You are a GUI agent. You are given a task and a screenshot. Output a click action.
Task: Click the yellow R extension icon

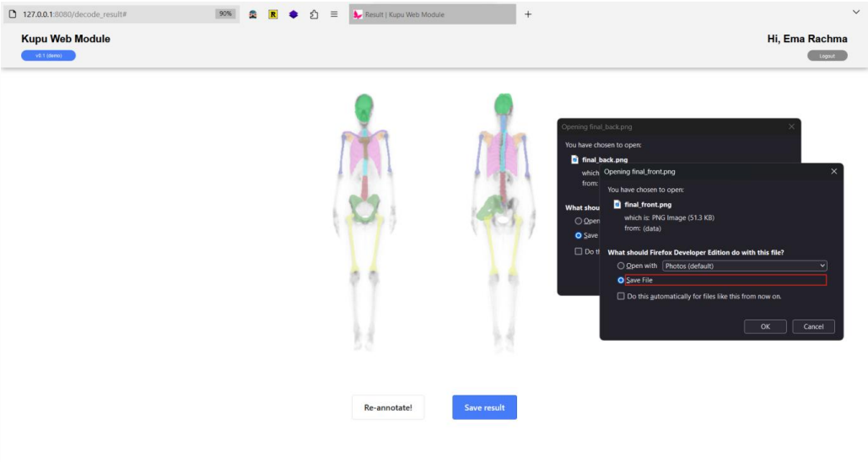click(273, 14)
